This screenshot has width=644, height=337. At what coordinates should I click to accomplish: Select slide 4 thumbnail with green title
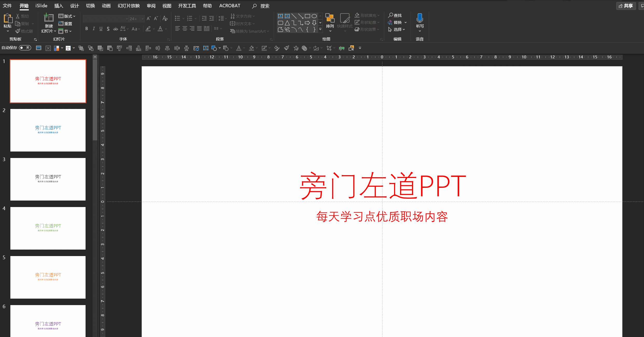click(48, 228)
